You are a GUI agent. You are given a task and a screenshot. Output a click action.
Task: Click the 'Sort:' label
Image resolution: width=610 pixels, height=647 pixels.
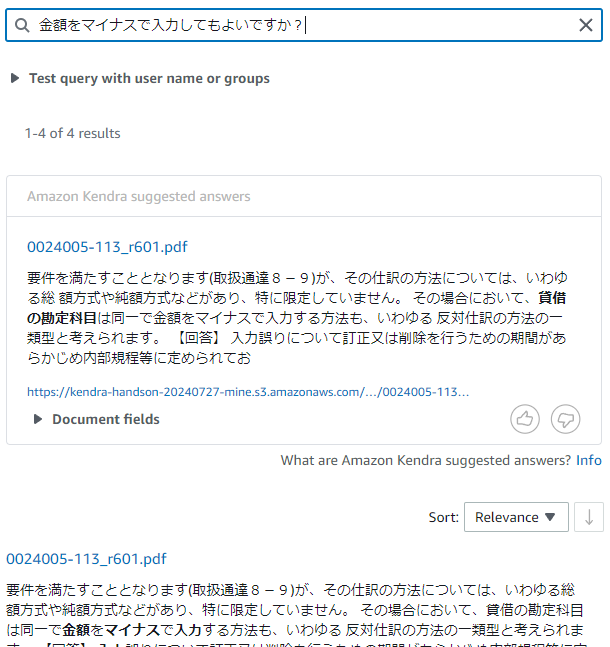coord(444,517)
